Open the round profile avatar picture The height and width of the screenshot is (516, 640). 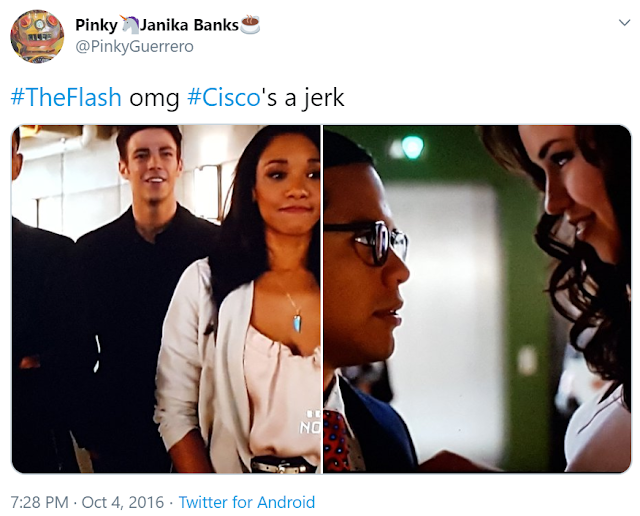coord(37,36)
